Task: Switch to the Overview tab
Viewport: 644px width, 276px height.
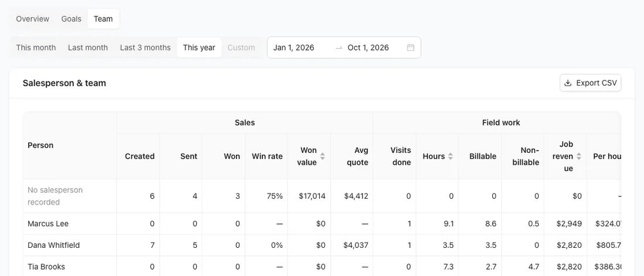Action: tap(32, 19)
